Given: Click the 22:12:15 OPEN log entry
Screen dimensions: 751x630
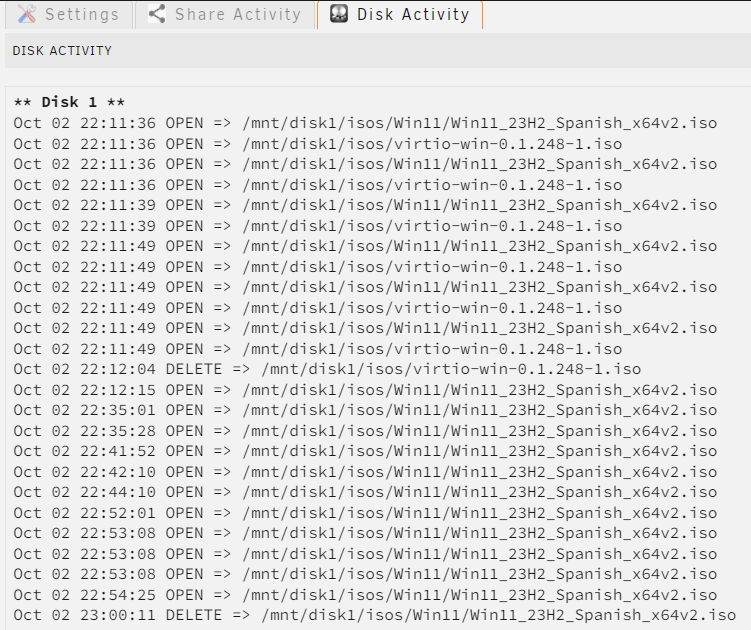Looking at the screenshot, I should [x=365, y=389].
